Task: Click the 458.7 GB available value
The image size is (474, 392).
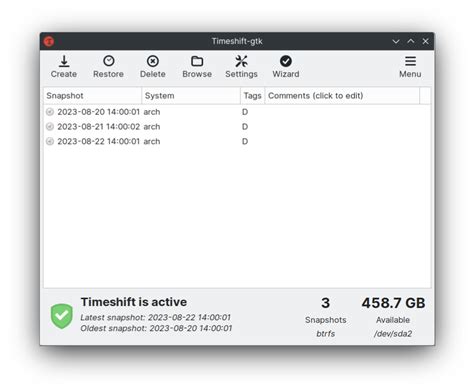Action: pyautogui.click(x=393, y=303)
